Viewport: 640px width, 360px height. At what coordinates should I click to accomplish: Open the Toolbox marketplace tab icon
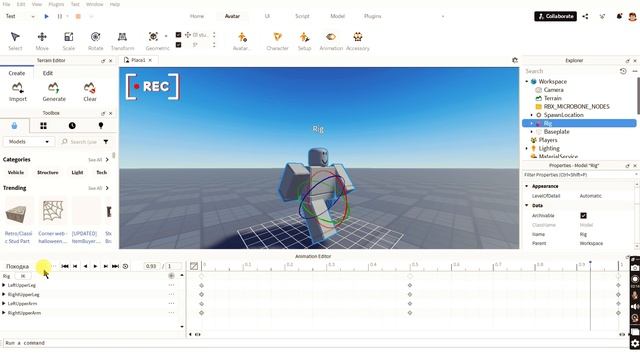14,126
